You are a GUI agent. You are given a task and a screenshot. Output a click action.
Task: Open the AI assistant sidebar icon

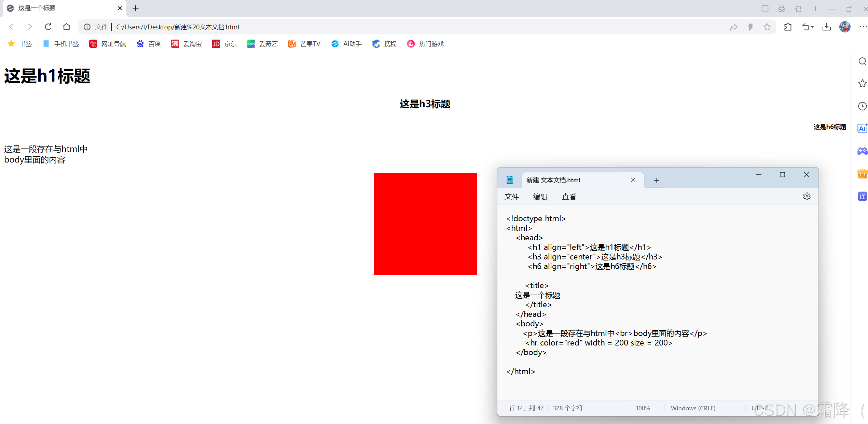tap(862, 128)
